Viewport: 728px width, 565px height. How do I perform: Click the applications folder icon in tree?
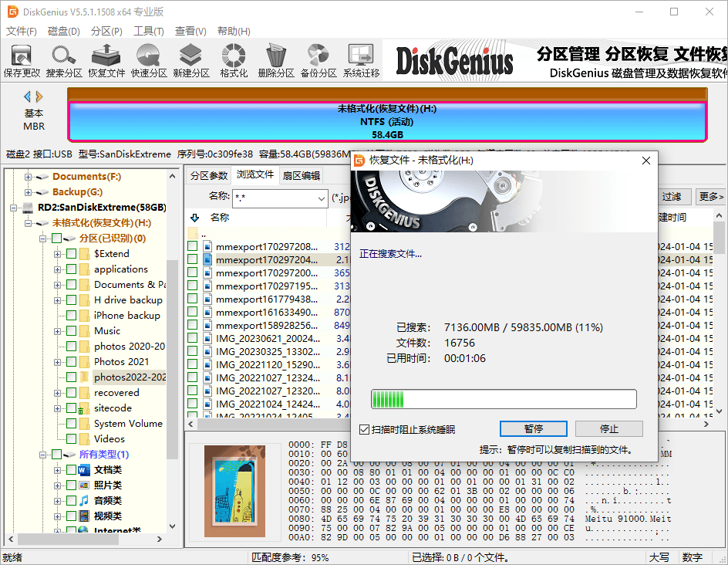(x=85, y=269)
